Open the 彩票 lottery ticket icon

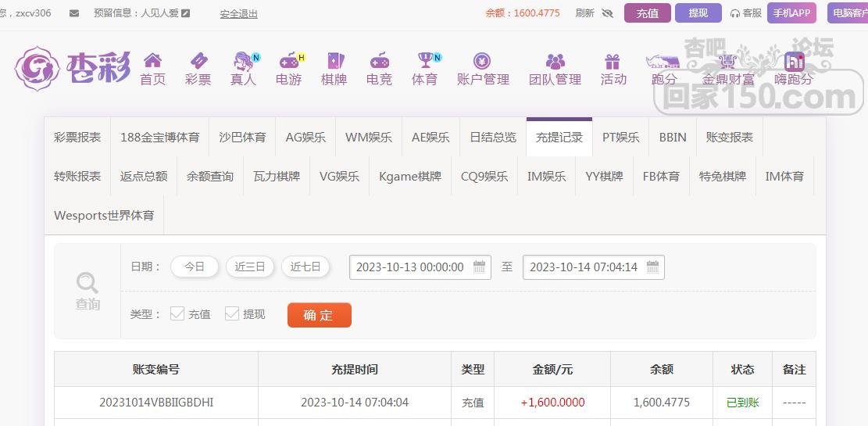point(198,60)
